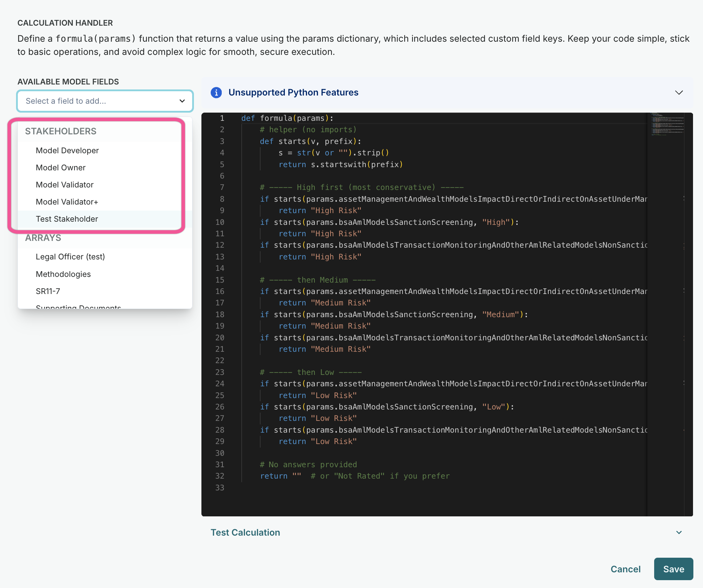Click the code minimap thumbnail
703x588 pixels.
(667, 124)
